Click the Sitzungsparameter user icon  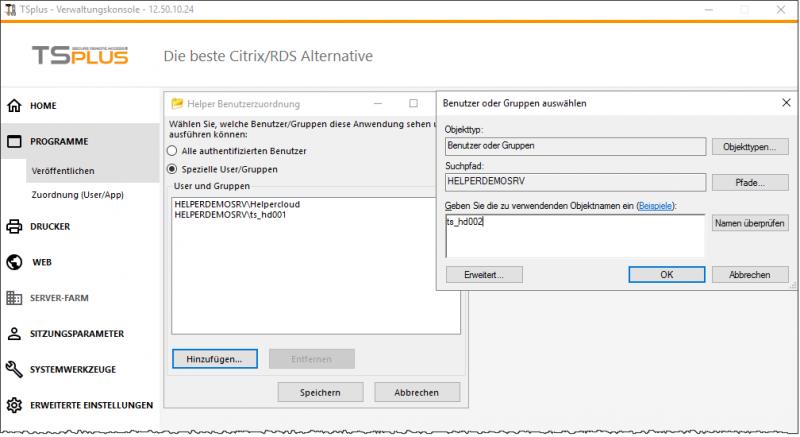14,334
